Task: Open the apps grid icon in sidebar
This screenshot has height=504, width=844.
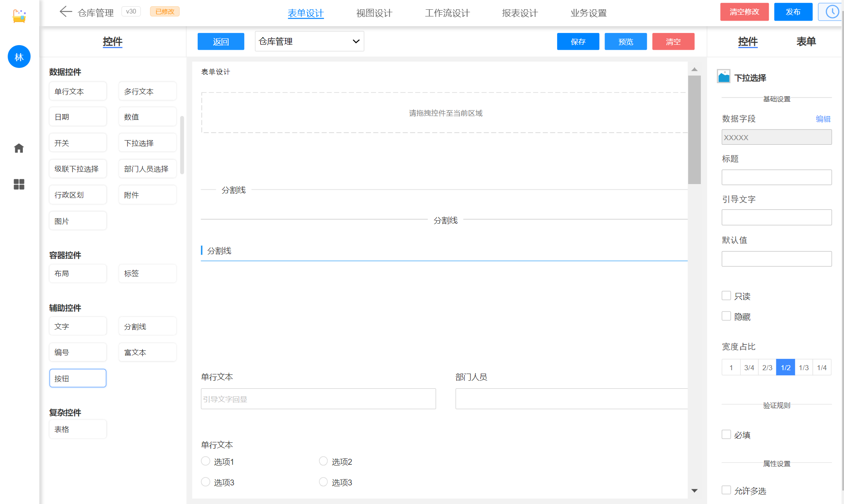Action: [19, 184]
